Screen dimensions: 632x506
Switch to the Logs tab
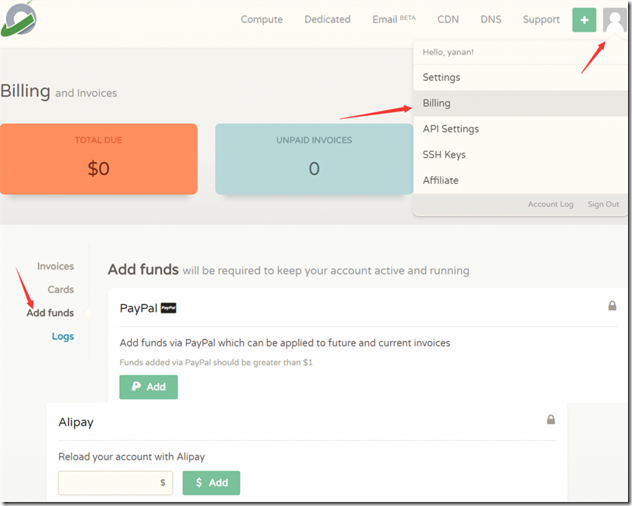63,336
